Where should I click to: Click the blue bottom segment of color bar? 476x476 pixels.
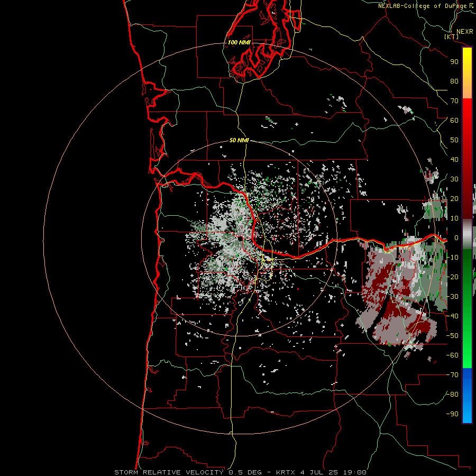click(467, 396)
